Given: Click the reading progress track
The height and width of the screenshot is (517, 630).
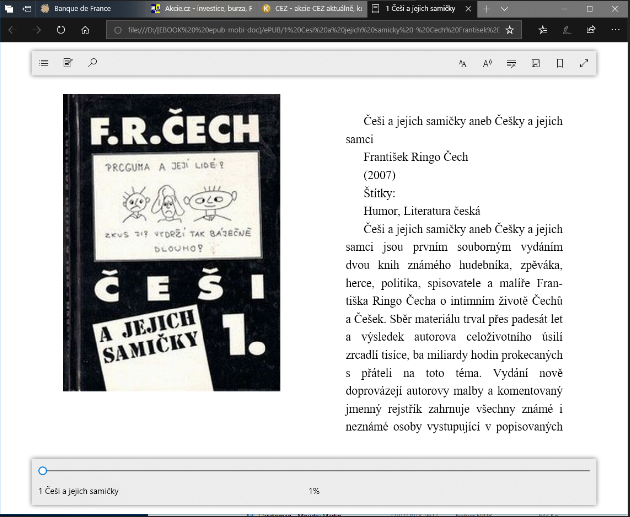Looking at the screenshot, I should [314, 470].
